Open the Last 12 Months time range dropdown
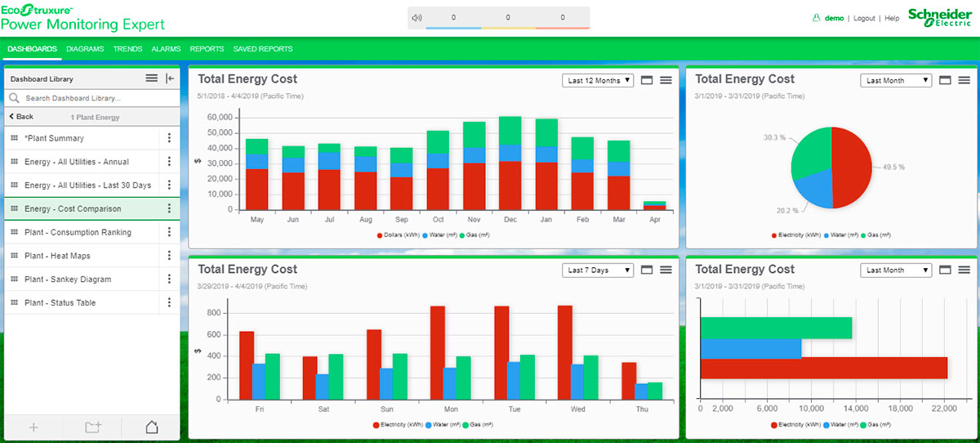Screen dimensions: 980x443 [598, 80]
